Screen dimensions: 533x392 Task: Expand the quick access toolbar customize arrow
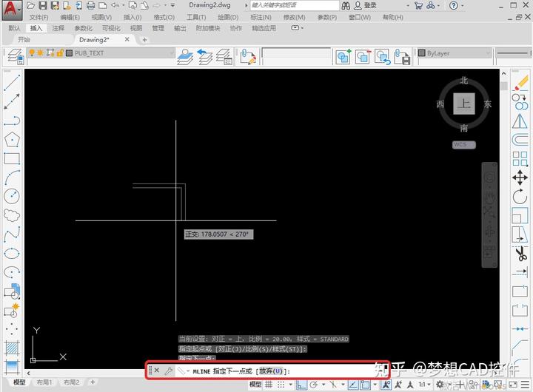[x=172, y=5]
